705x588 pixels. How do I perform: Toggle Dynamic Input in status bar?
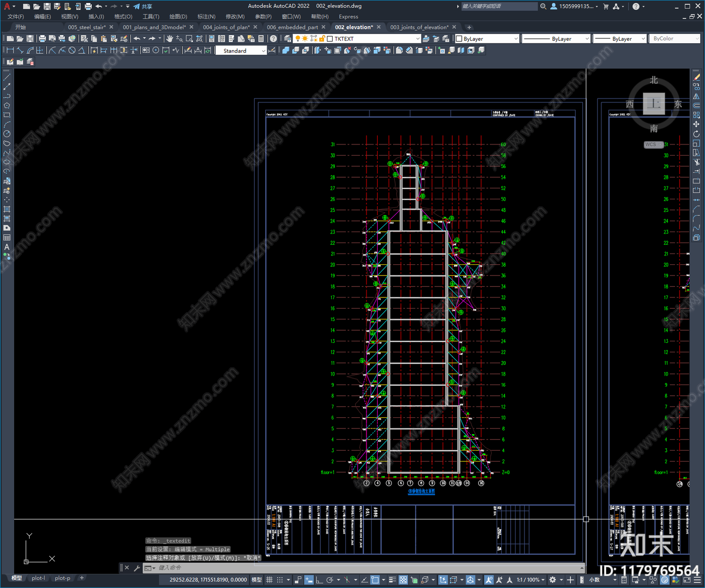(309, 580)
